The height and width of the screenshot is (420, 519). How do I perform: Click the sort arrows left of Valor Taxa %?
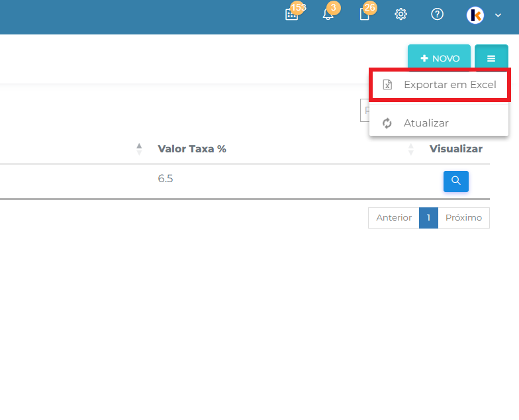click(x=139, y=149)
